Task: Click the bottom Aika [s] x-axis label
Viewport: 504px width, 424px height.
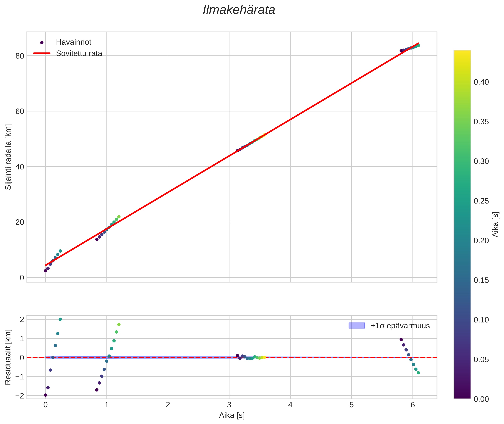Action: pyautogui.click(x=232, y=415)
